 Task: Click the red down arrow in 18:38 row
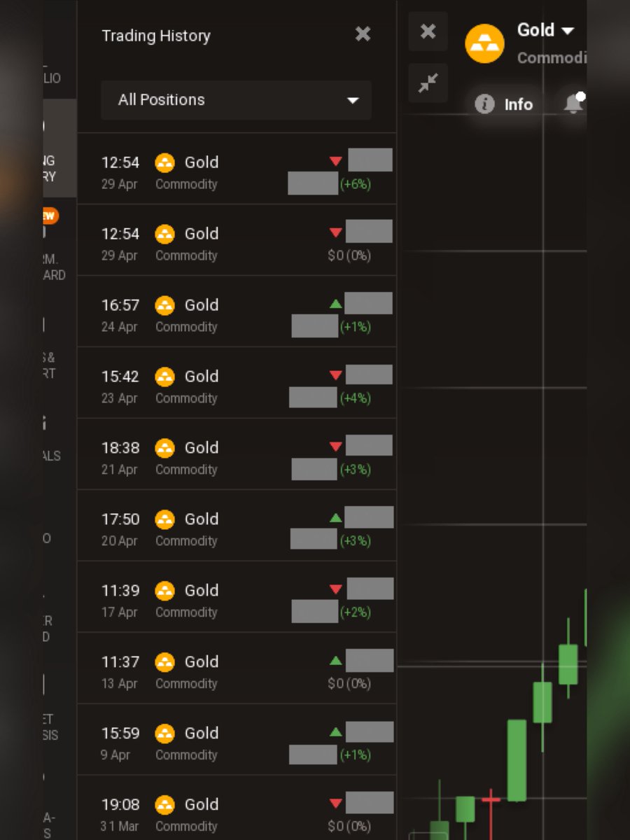335,447
